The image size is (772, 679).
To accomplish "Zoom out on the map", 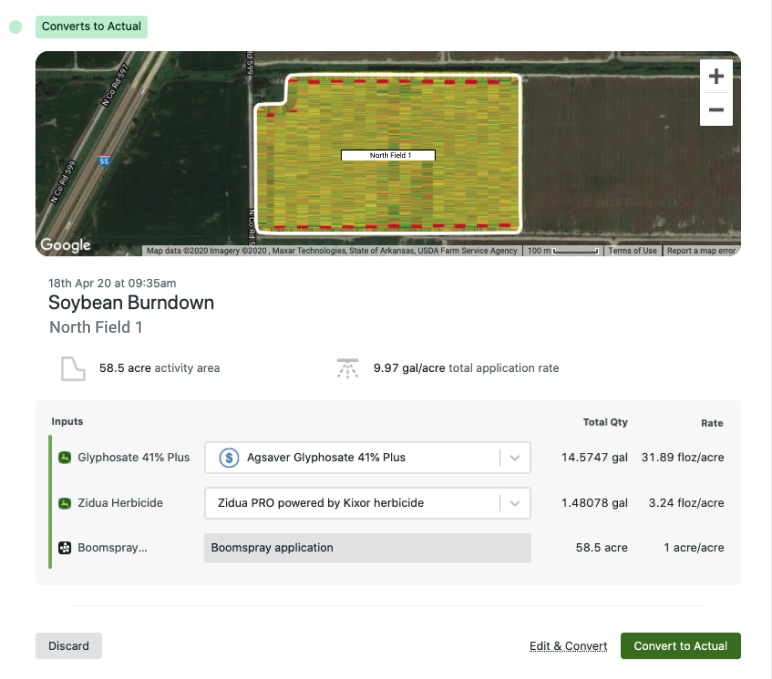I will tap(716, 109).
